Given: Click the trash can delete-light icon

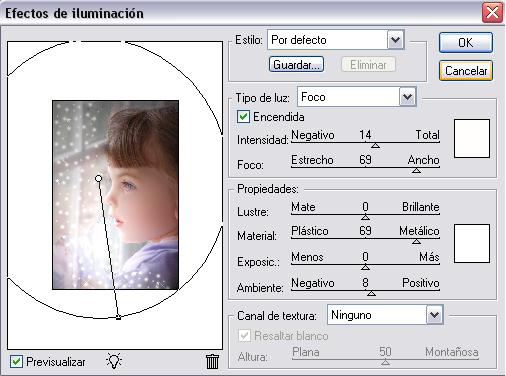Looking at the screenshot, I should (x=212, y=362).
